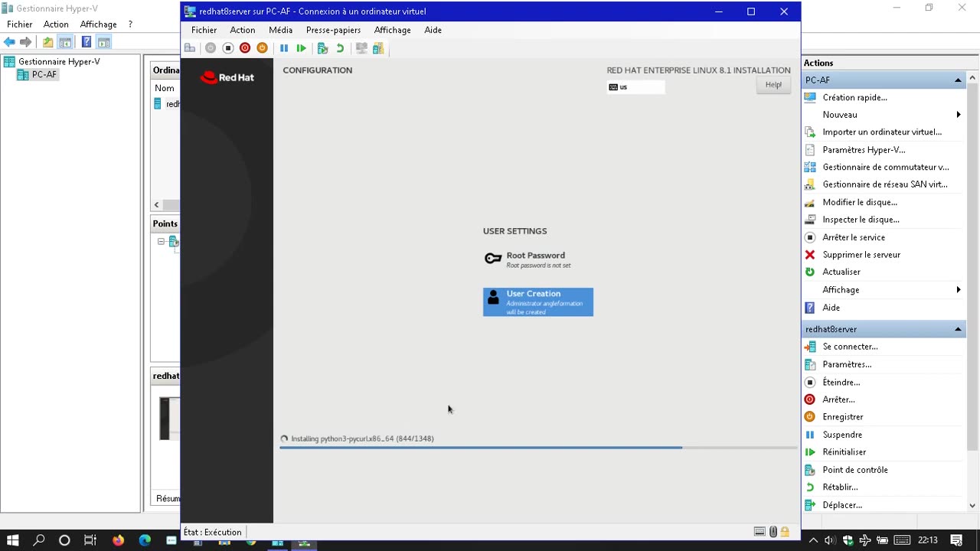Create a checkpoint using the VM toolbar icon
Image resolution: width=980 pixels, height=551 pixels.
tap(322, 48)
